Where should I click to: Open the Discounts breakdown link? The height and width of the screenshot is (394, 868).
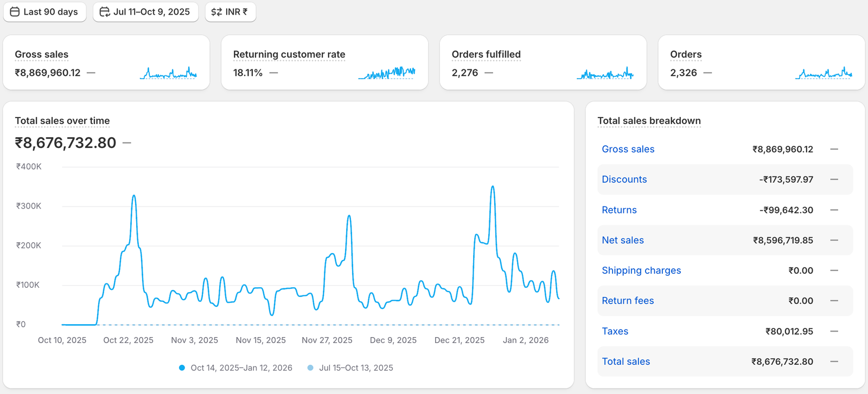624,179
